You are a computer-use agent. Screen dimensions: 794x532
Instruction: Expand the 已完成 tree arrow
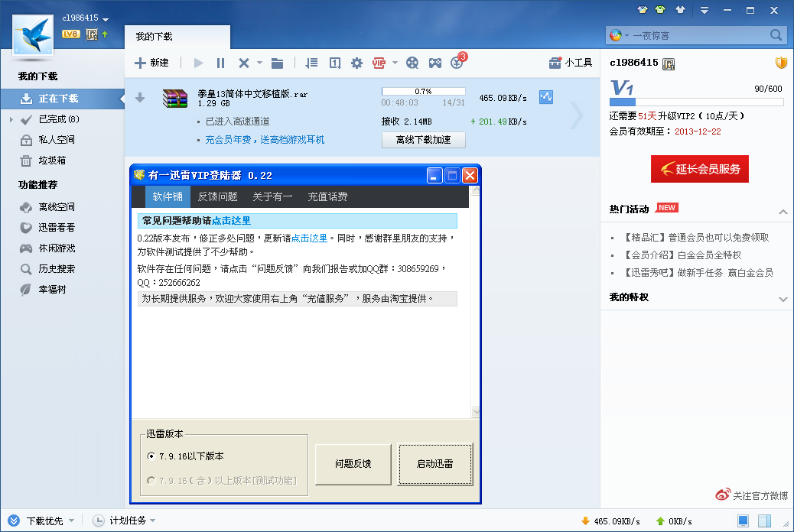tap(11, 119)
